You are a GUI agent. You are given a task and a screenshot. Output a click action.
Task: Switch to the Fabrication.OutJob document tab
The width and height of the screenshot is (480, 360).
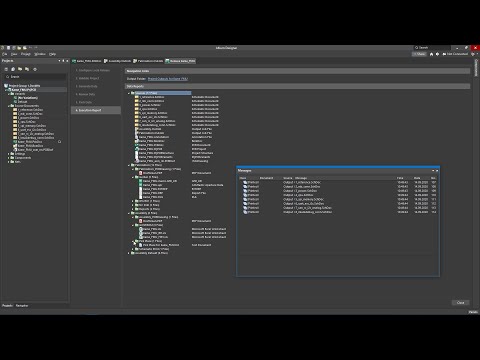[x=148, y=61]
